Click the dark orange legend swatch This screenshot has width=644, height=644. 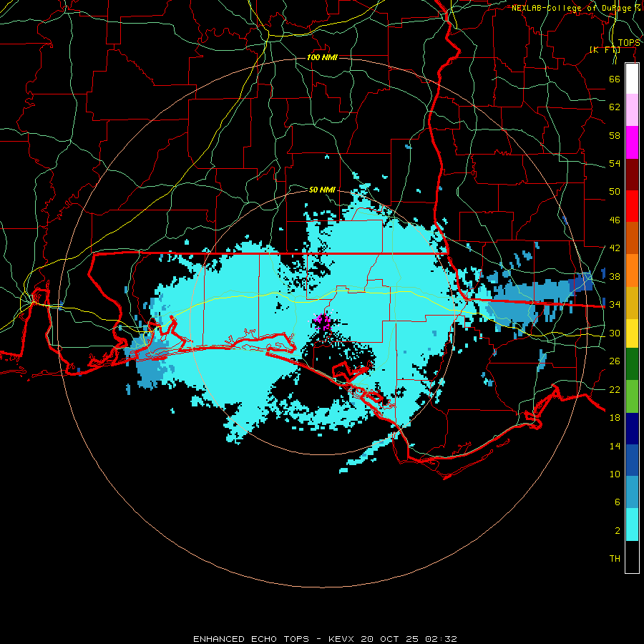pyautogui.click(x=632, y=238)
